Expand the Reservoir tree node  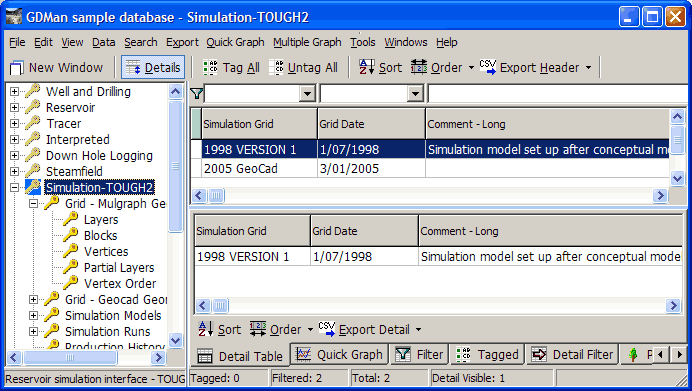click(x=15, y=108)
